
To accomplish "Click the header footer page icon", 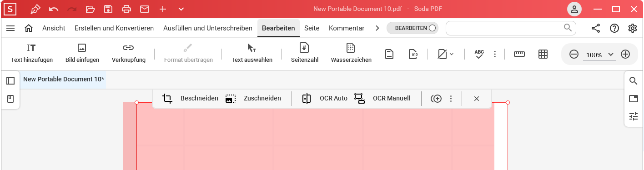I will click(x=389, y=54).
